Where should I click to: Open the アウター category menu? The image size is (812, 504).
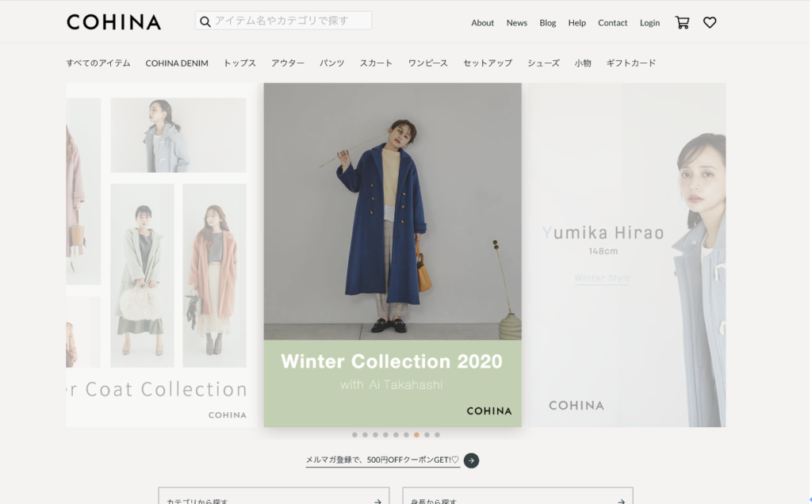[287, 63]
